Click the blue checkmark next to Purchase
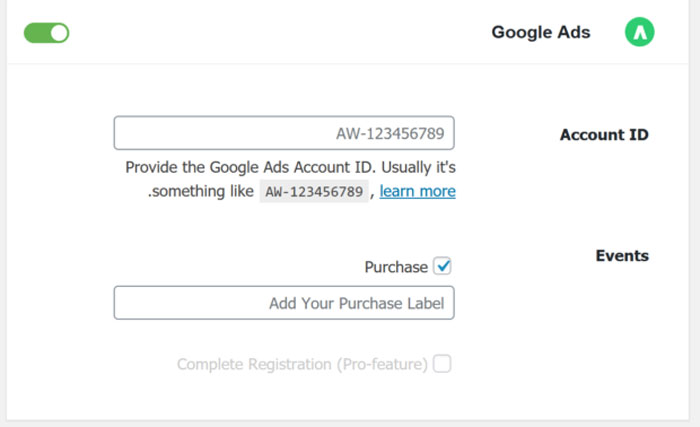The width and height of the screenshot is (700, 427). pos(443,266)
